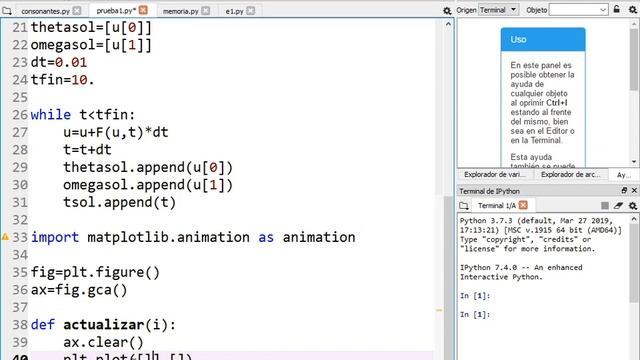Close the Terminal de IPython panel
This screenshot has width=640, height=360.
[x=634, y=190]
